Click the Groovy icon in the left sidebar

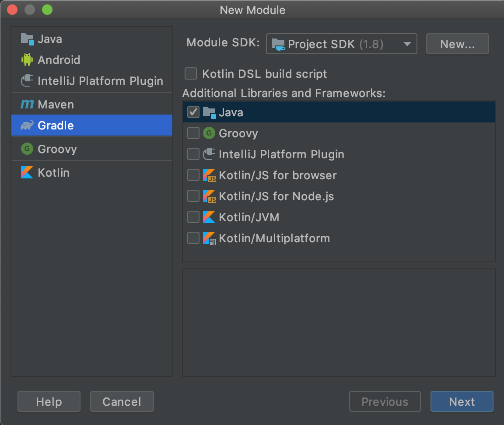(x=27, y=149)
